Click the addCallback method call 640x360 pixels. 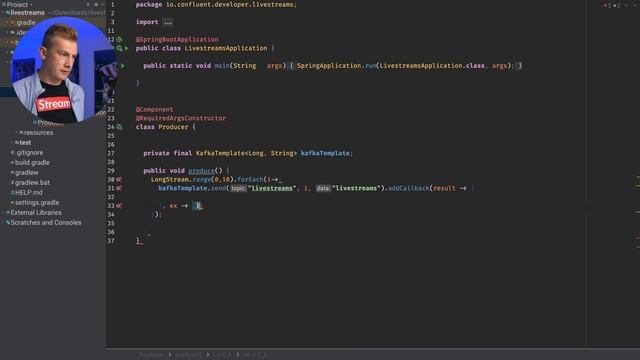(x=409, y=188)
